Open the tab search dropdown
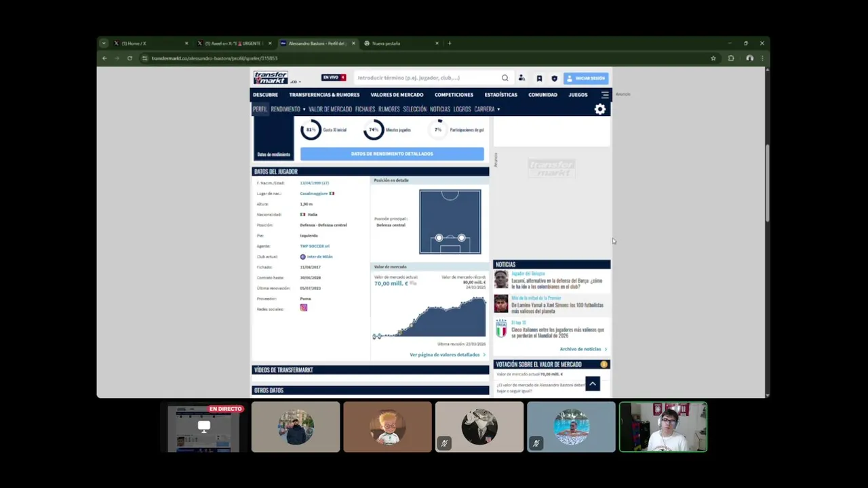The width and height of the screenshot is (868, 488). pyautogui.click(x=104, y=43)
